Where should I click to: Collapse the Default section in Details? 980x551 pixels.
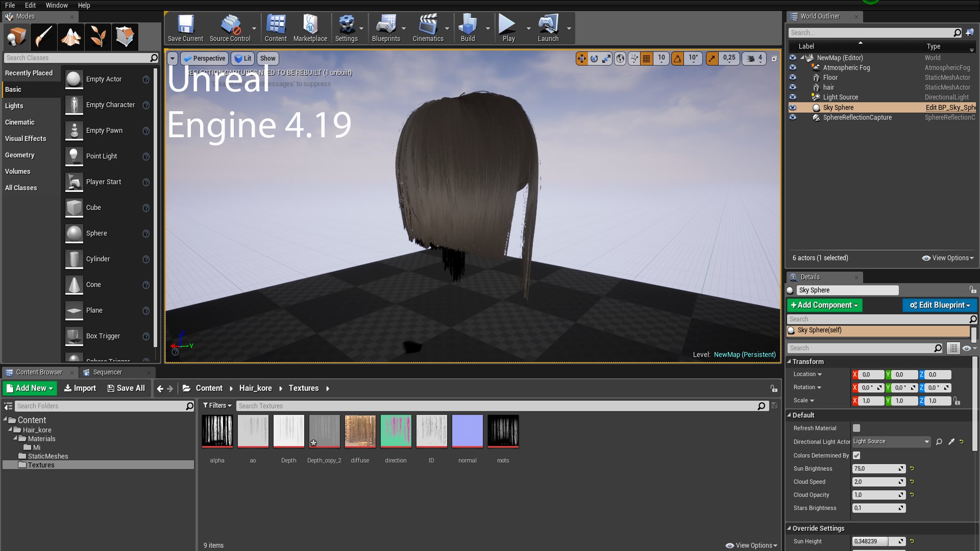789,415
